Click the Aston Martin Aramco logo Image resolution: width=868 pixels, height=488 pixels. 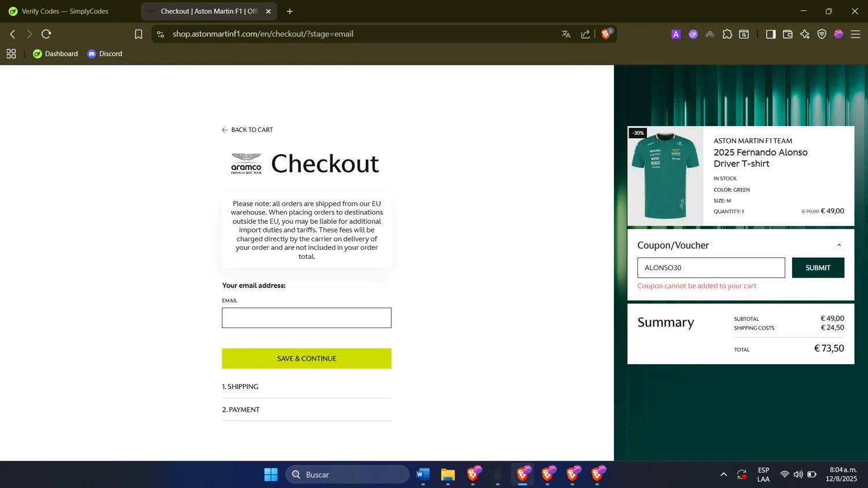point(247,164)
